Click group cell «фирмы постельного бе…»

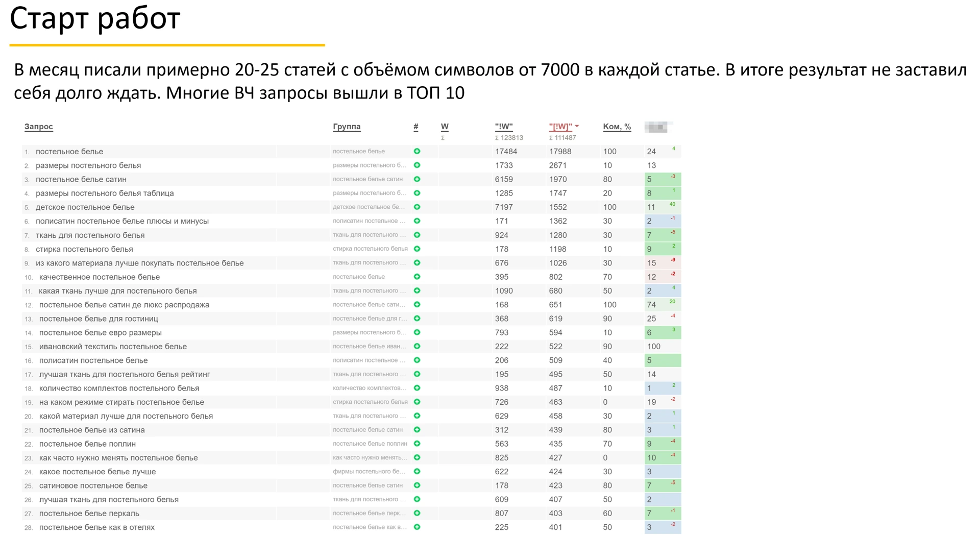369,472
